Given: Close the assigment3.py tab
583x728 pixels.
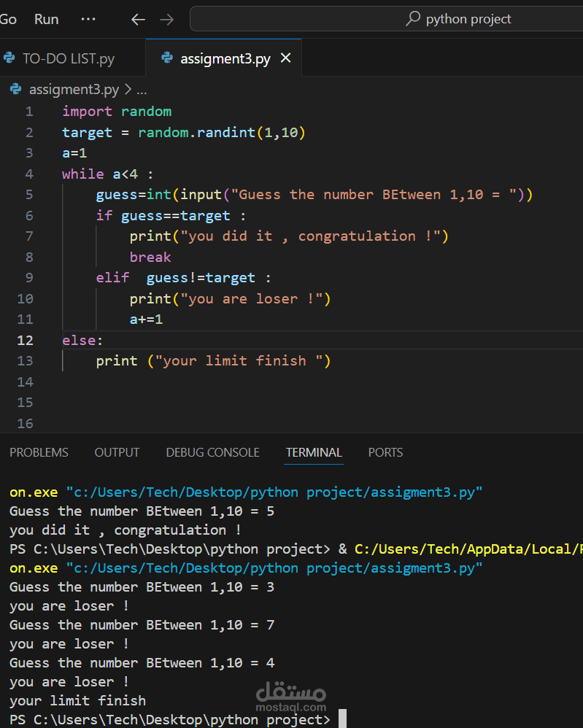Looking at the screenshot, I should (x=286, y=58).
